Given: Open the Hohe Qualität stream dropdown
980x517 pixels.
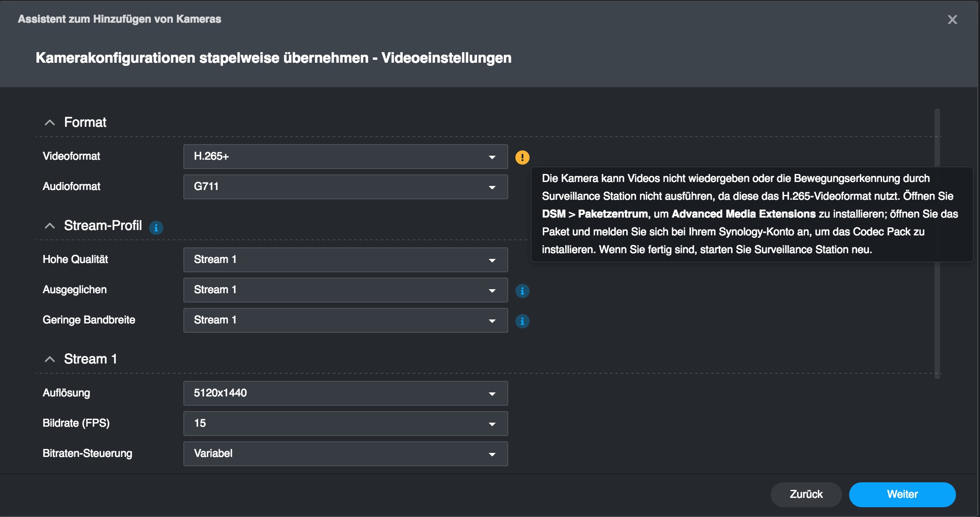Looking at the screenshot, I should (345, 260).
